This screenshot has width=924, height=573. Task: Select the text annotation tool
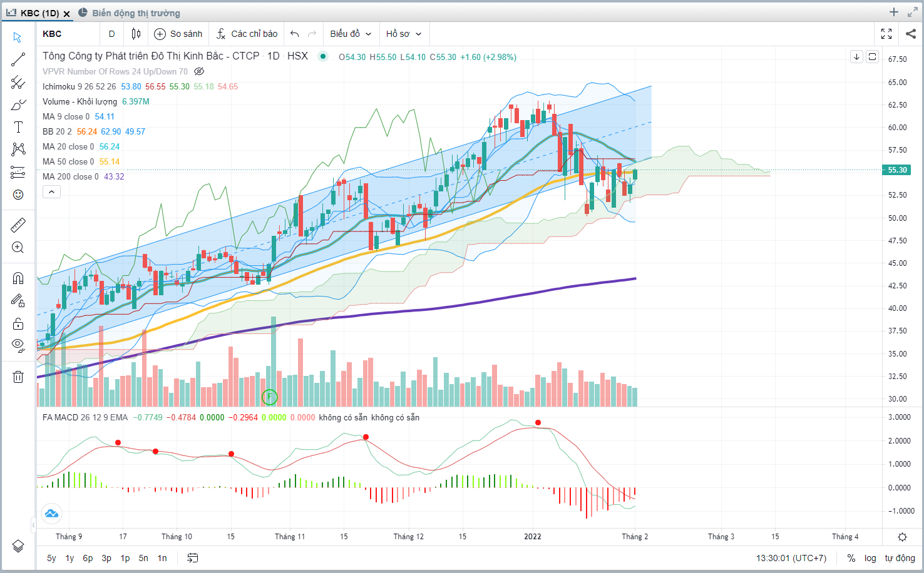pyautogui.click(x=18, y=128)
